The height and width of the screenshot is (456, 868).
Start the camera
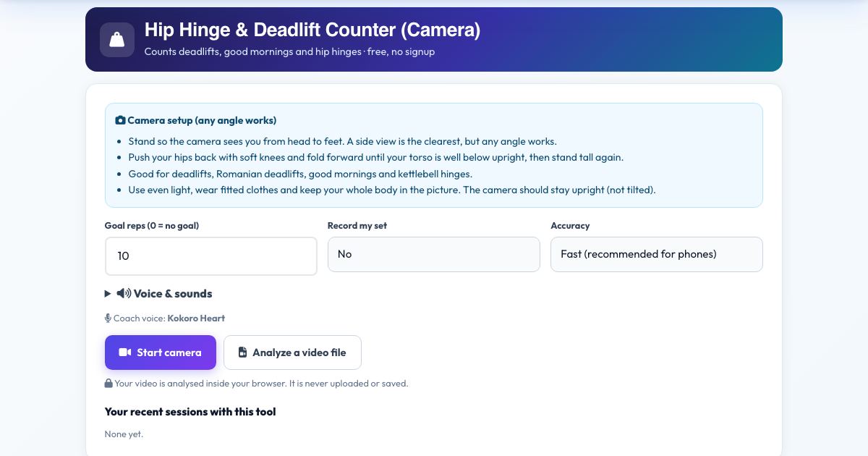161,352
